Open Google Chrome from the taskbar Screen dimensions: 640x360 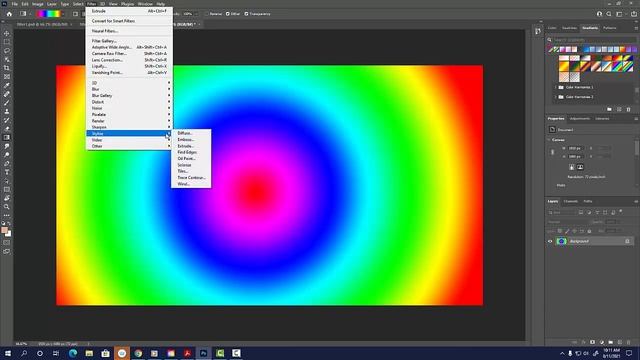click(x=138, y=353)
